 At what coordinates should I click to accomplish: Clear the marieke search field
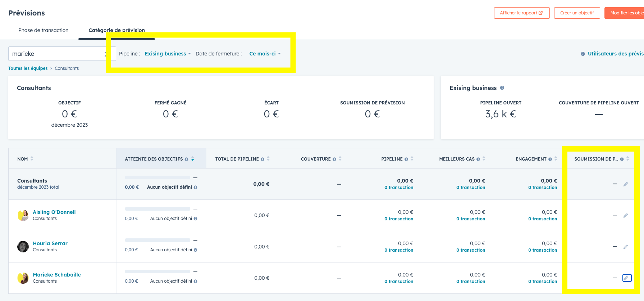coord(105,54)
